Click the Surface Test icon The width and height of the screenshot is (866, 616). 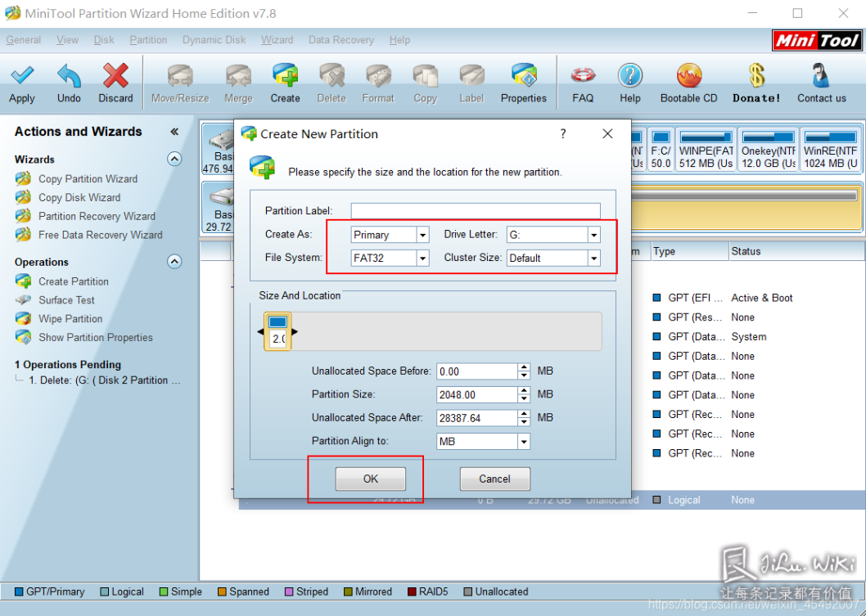pyautogui.click(x=23, y=299)
